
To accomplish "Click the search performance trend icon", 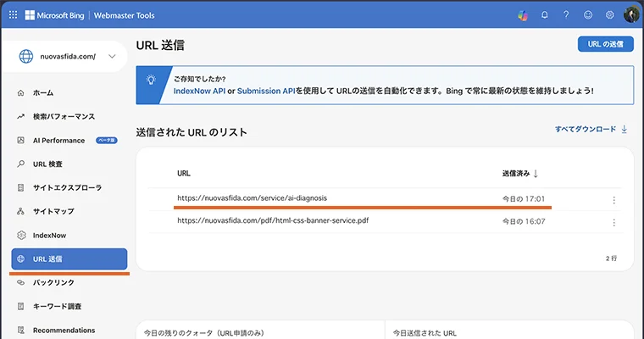I will pos(20,117).
